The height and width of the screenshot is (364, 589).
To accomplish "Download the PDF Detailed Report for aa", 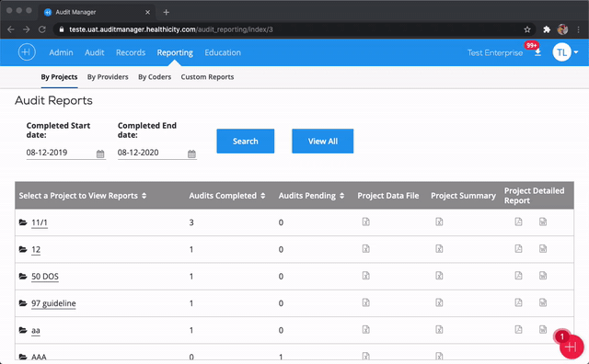I will (x=518, y=329).
